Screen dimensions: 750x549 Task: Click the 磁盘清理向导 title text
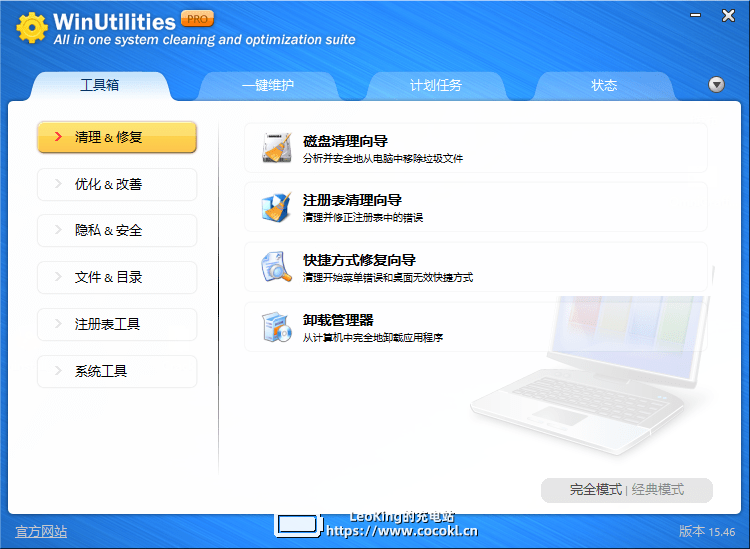tap(345, 141)
